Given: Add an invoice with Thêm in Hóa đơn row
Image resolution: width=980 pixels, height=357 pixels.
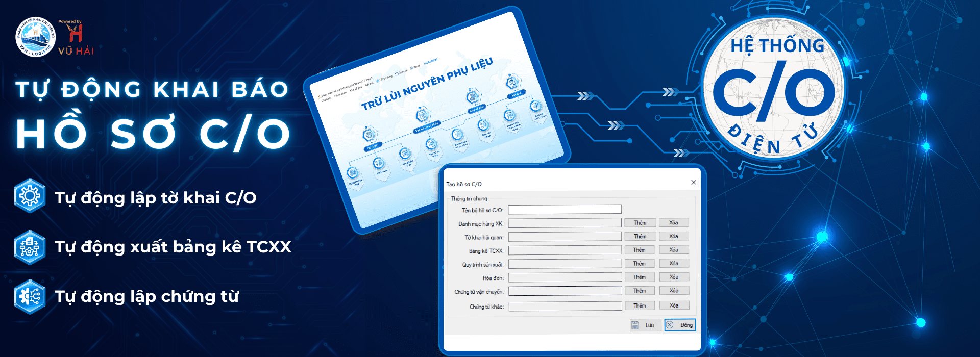Looking at the screenshot, I should pyautogui.click(x=640, y=277).
